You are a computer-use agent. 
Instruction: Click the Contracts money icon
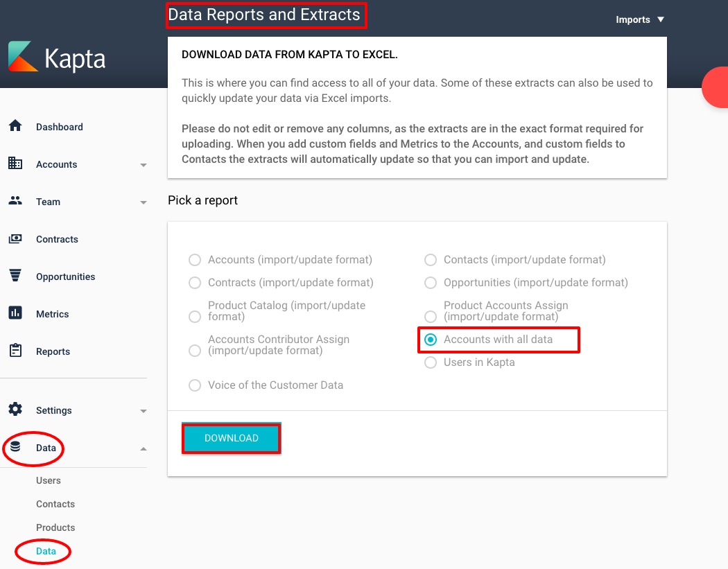(x=15, y=238)
